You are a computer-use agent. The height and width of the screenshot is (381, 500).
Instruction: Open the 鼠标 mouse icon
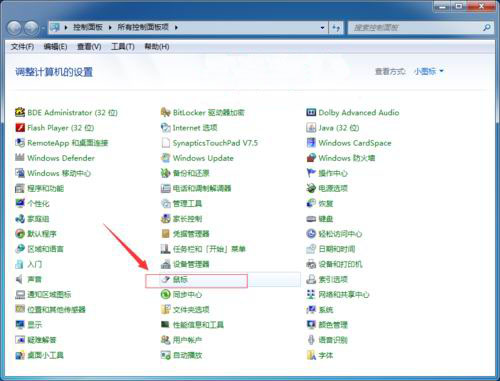point(165,279)
